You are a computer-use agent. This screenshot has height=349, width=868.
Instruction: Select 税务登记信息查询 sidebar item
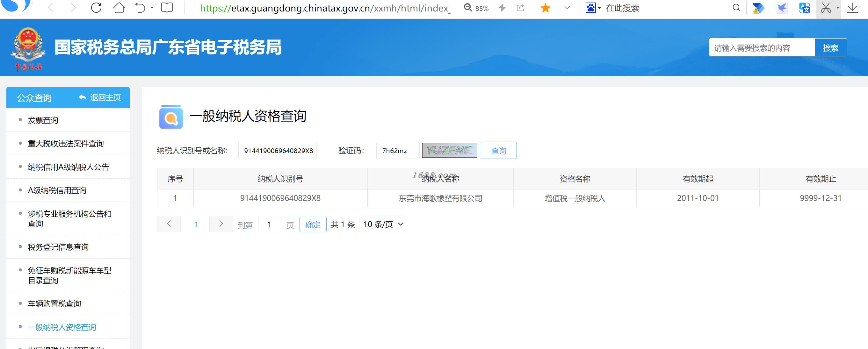(58, 247)
